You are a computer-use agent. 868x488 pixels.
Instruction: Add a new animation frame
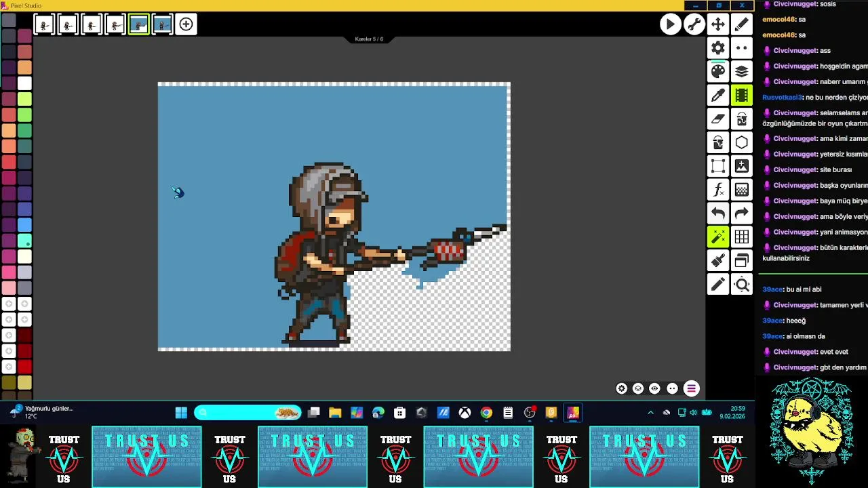point(186,25)
